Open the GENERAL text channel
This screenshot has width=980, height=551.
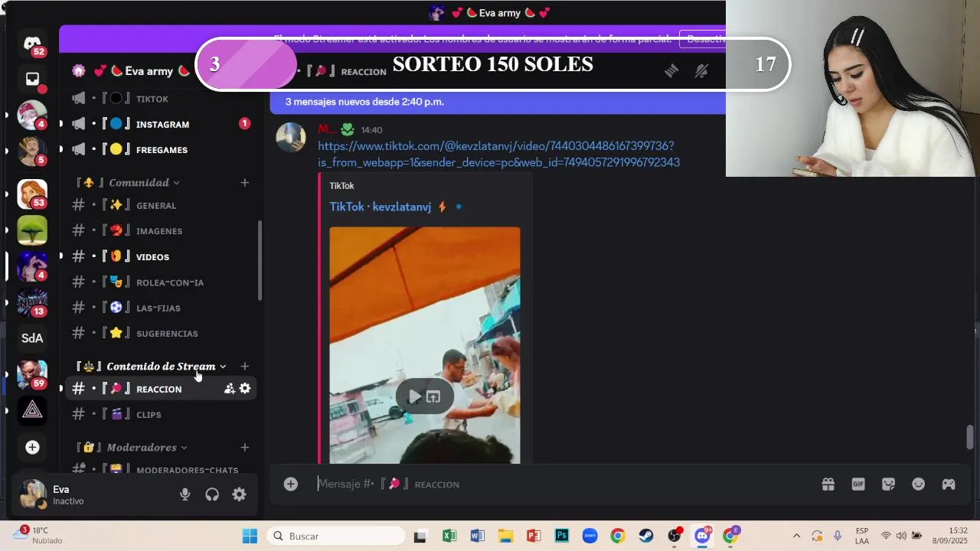point(161,205)
